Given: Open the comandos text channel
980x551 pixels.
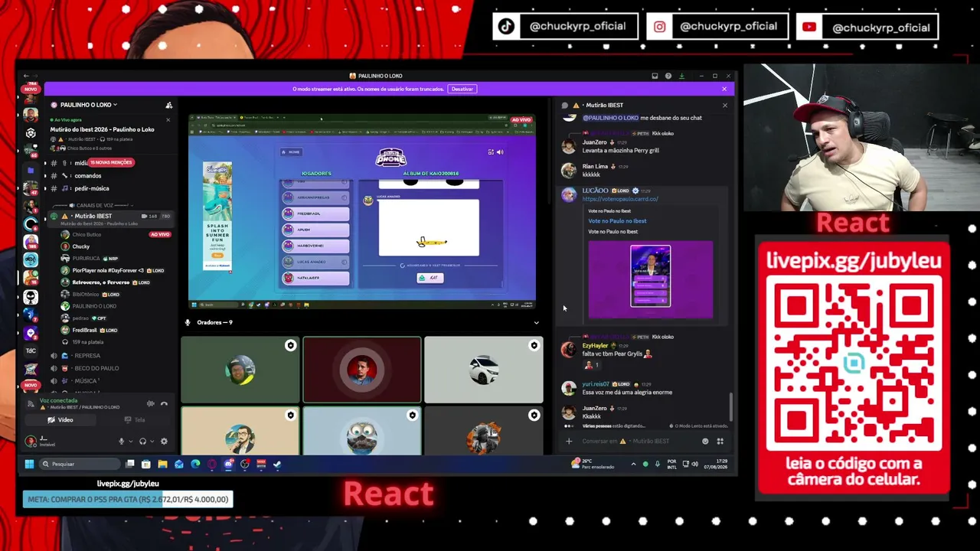Looking at the screenshot, I should (x=88, y=176).
